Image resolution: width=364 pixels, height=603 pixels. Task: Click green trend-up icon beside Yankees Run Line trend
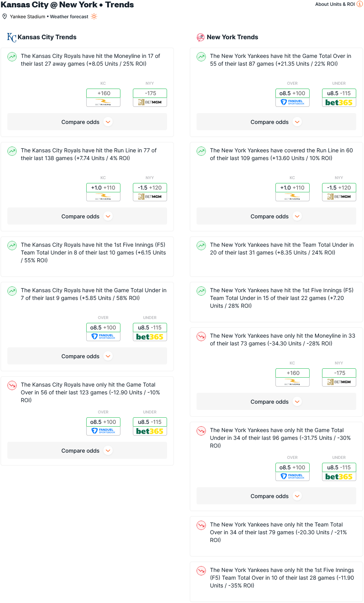tap(201, 151)
